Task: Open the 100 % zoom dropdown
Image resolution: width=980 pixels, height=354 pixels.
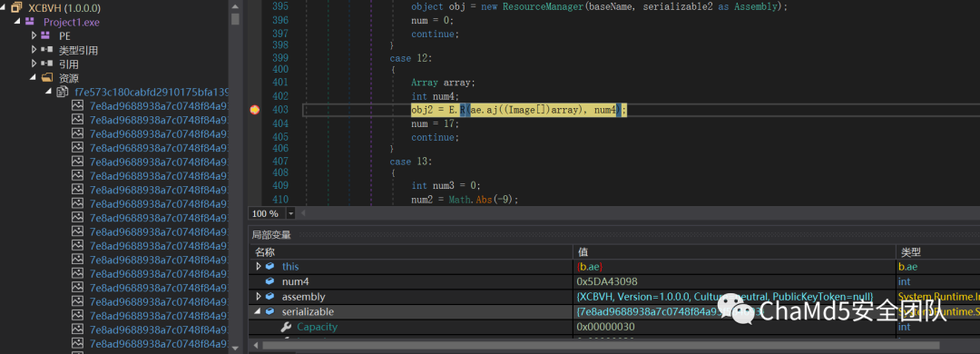Action: coord(290,214)
